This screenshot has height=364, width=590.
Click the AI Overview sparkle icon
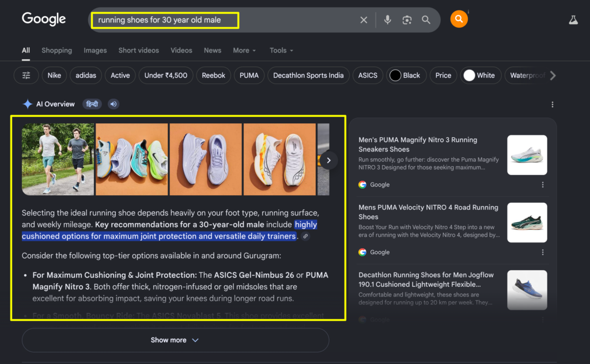(x=28, y=104)
